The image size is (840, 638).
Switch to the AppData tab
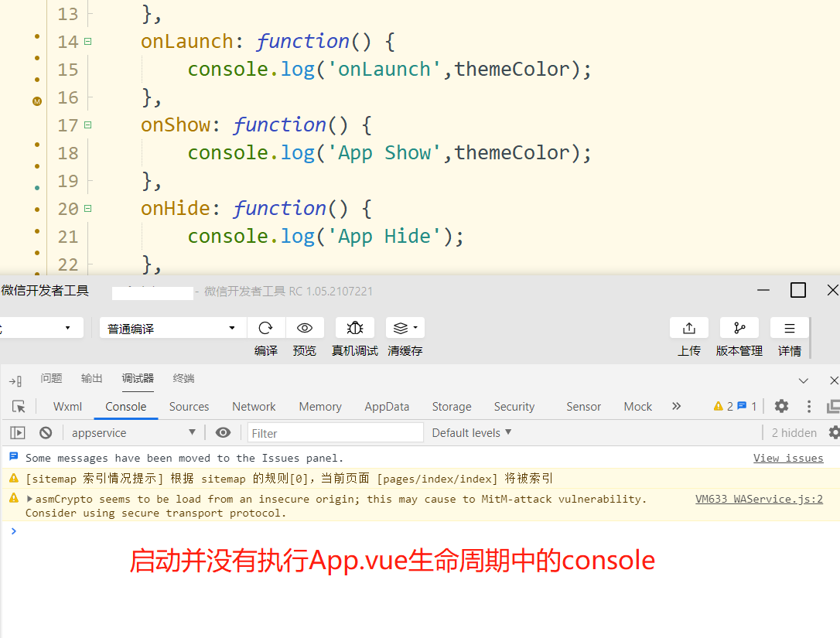(x=387, y=407)
